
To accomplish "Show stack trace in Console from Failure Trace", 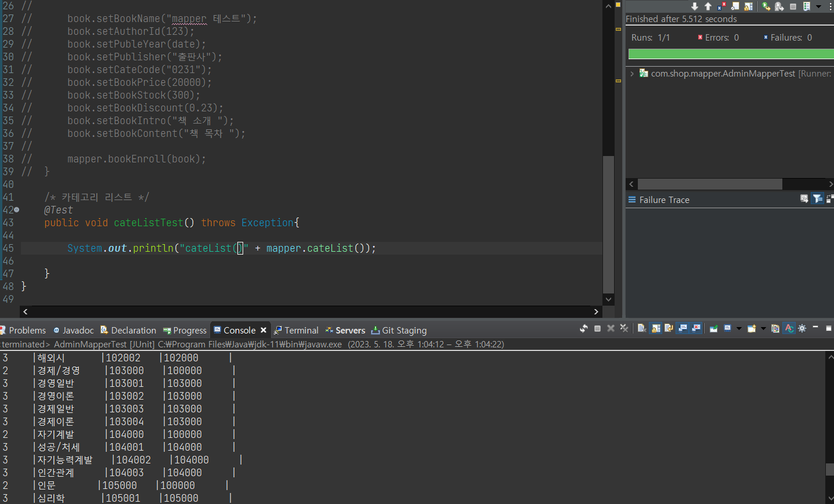I will pos(804,199).
